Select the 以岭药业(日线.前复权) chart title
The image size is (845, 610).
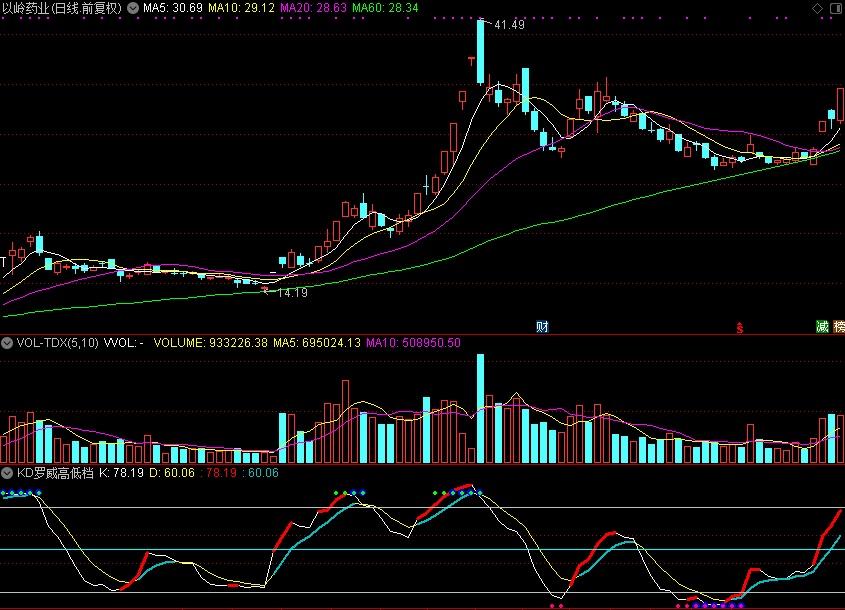[x=63, y=8]
